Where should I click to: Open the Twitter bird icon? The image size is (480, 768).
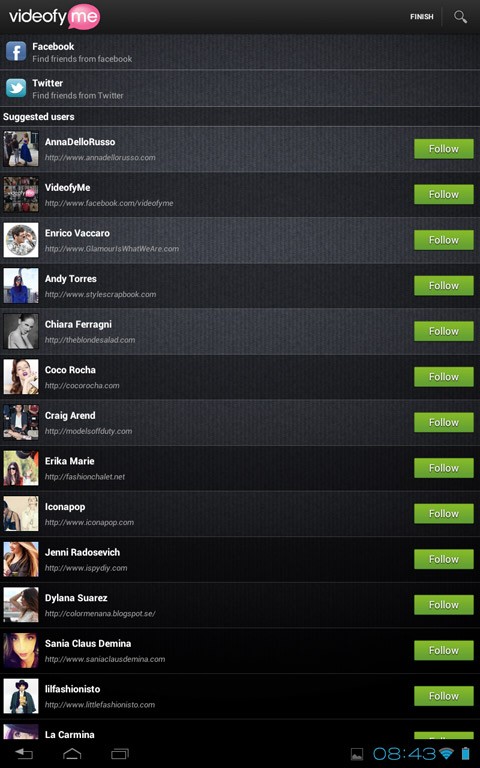(16, 88)
